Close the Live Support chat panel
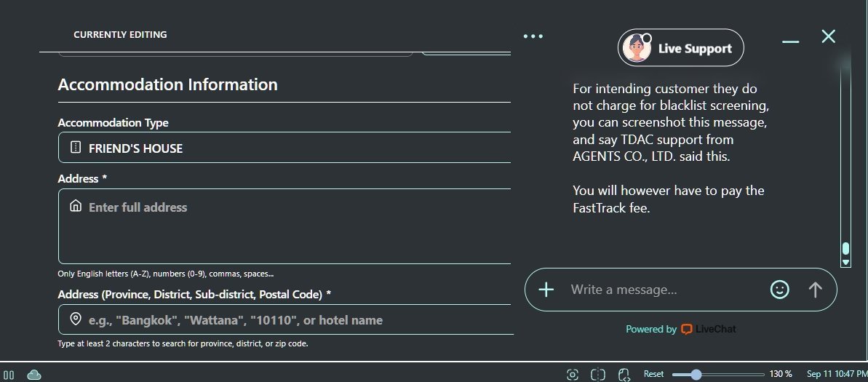Image resolution: width=868 pixels, height=382 pixels. (828, 36)
